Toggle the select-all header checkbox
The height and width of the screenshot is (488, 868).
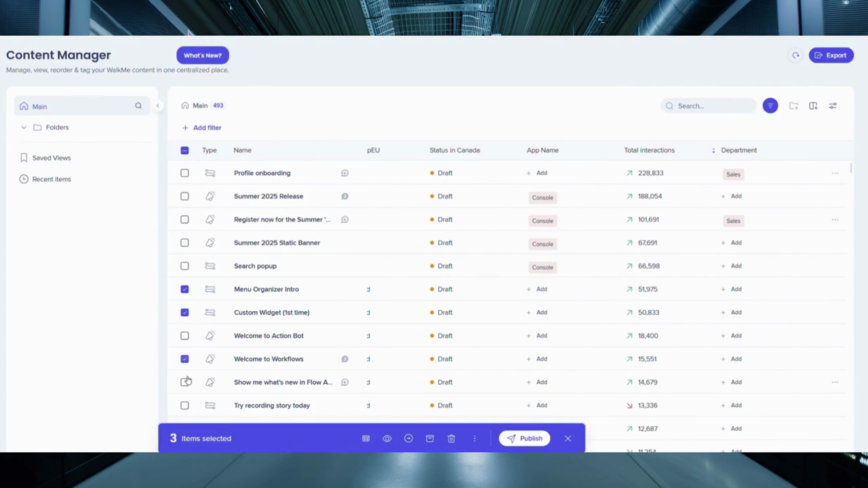[184, 150]
